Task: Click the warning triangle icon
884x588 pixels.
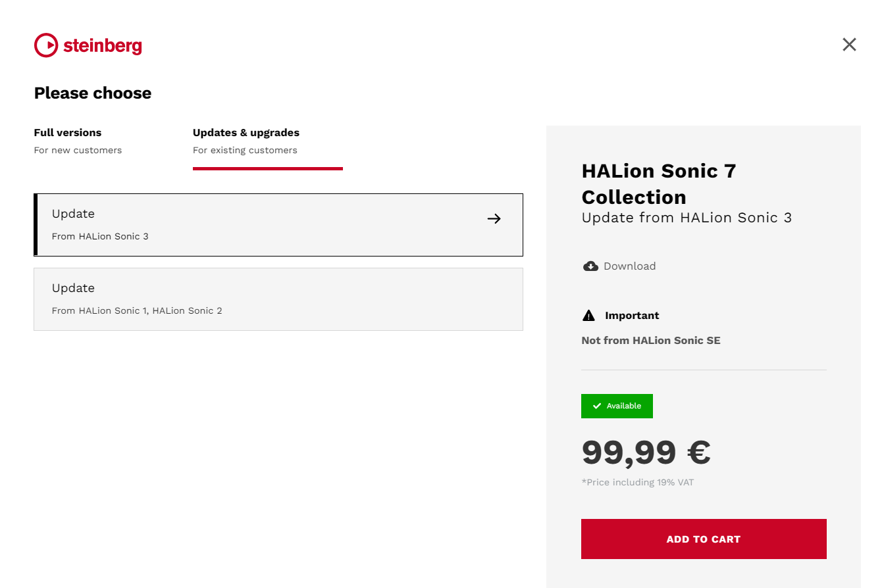Action: [x=589, y=316]
